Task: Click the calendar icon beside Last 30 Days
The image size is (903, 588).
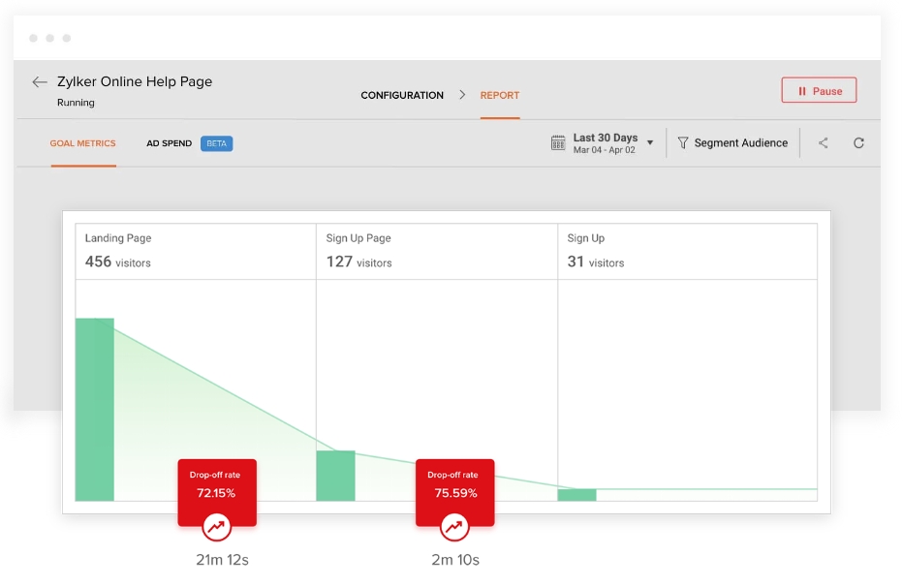Action: pyautogui.click(x=558, y=143)
